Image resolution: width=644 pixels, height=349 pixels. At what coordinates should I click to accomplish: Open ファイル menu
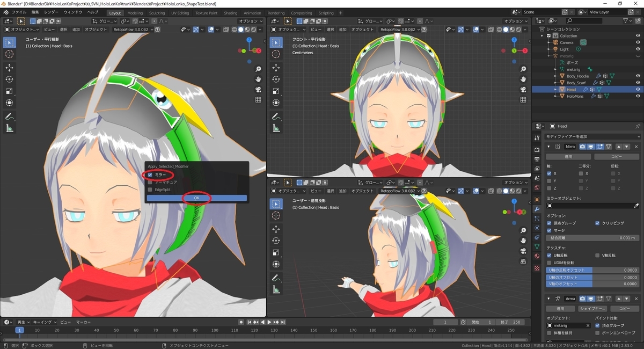coord(19,12)
